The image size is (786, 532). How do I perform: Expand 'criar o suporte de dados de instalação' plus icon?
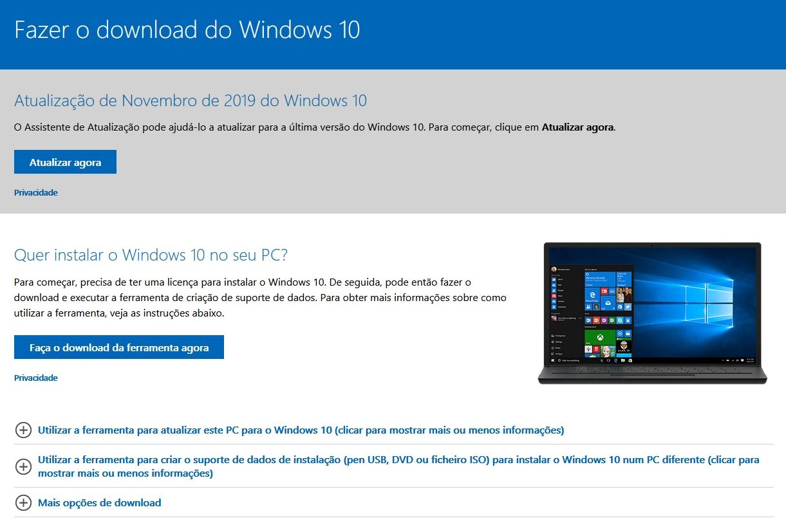[23, 466]
